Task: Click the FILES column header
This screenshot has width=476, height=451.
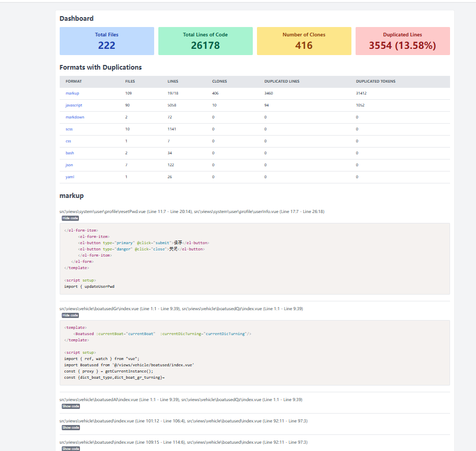Action: pyautogui.click(x=130, y=82)
